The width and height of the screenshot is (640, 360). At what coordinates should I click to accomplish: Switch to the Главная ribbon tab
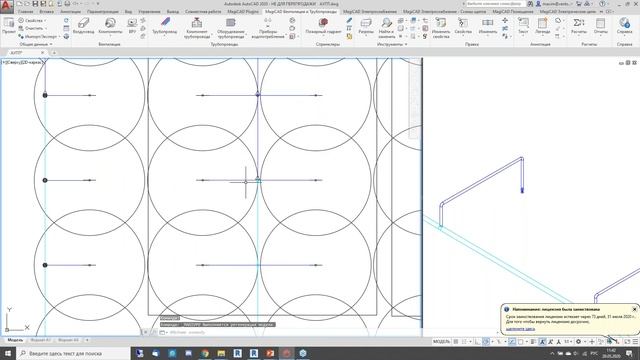pyautogui.click(x=25, y=12)
